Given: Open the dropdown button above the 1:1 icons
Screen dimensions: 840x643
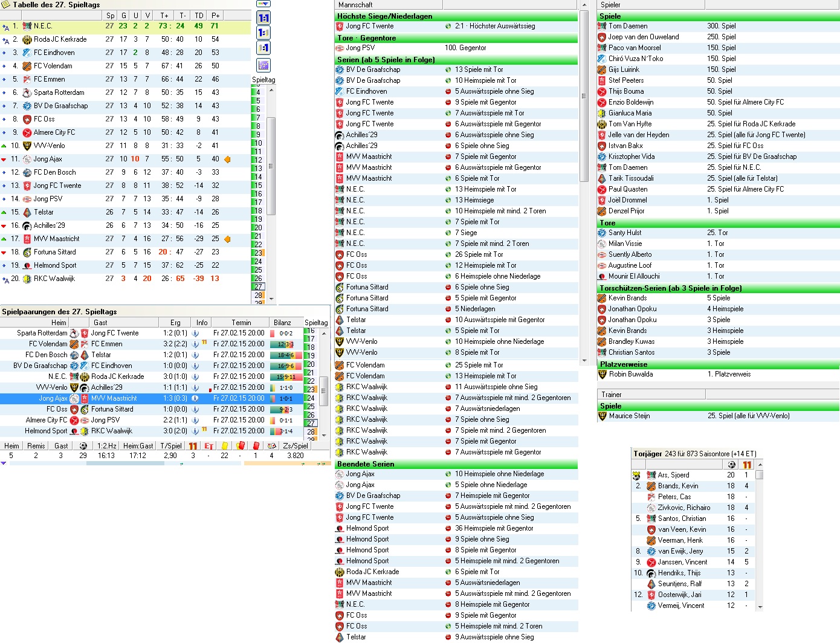Looking at the screenshot, I should pyautogui.click(x=263, y=4).
